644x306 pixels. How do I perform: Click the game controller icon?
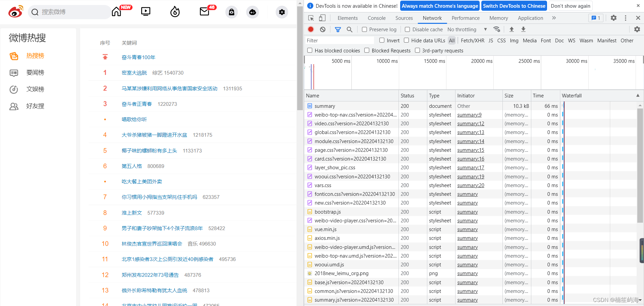pyautogui.click(x=253, y=12)
